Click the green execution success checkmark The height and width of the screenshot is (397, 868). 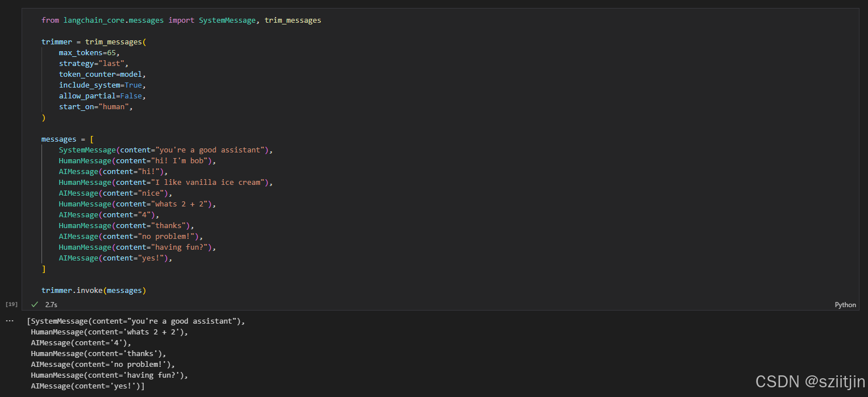click(x=35, y=304)
